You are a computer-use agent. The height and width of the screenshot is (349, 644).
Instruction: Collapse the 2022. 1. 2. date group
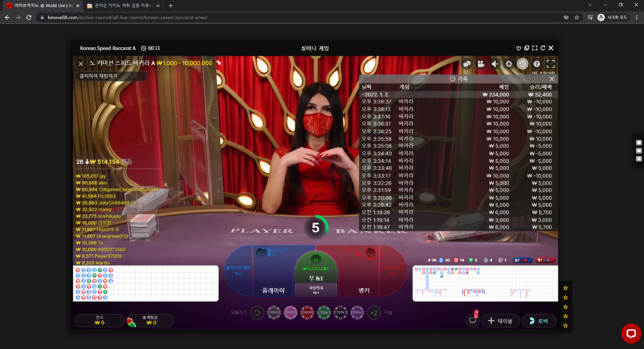coord(457,94)
